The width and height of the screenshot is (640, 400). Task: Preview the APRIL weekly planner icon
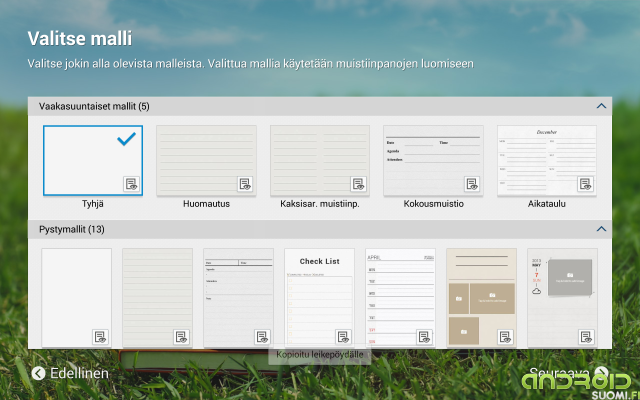[424, 337]
